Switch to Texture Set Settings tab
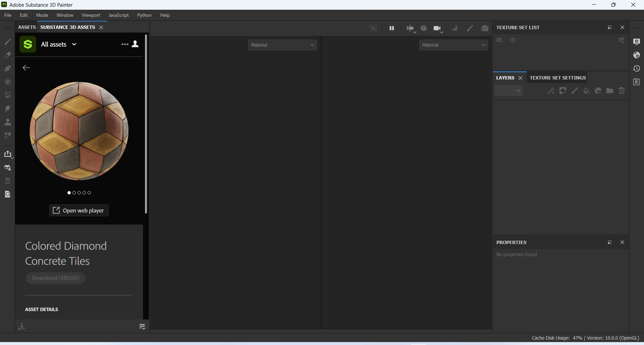Screen dimensions: 644x345 [558, 78]
